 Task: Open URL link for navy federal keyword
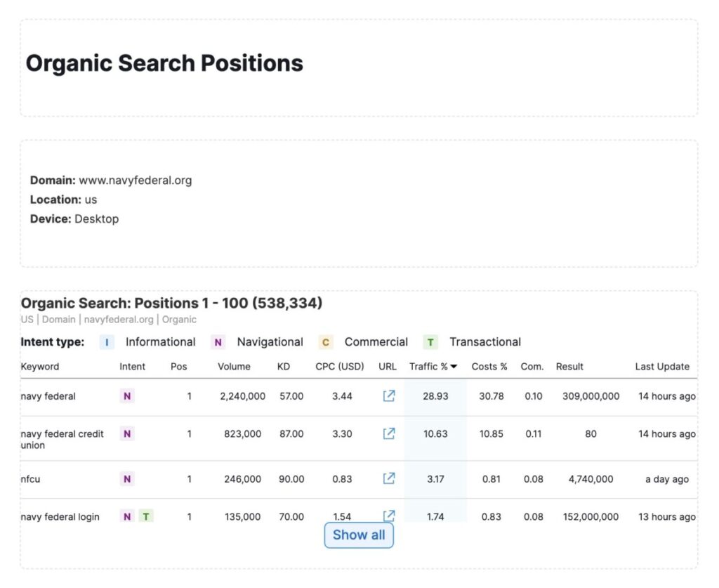pyautogui.click(x=389, y=396)
